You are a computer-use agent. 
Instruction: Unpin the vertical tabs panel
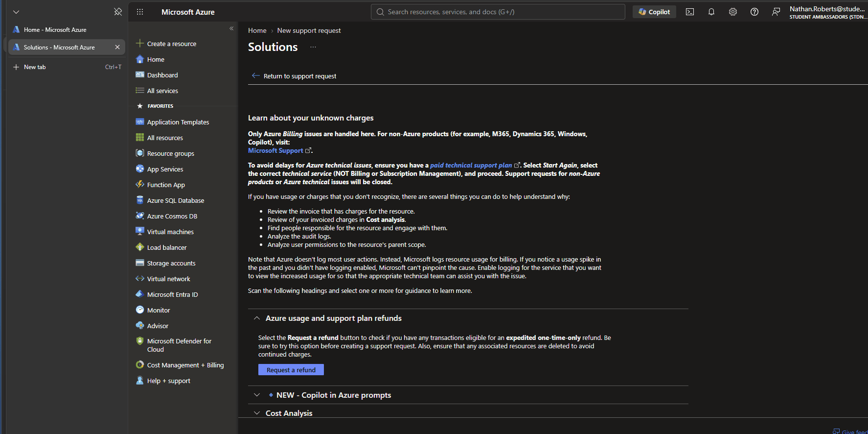[118, 12]
